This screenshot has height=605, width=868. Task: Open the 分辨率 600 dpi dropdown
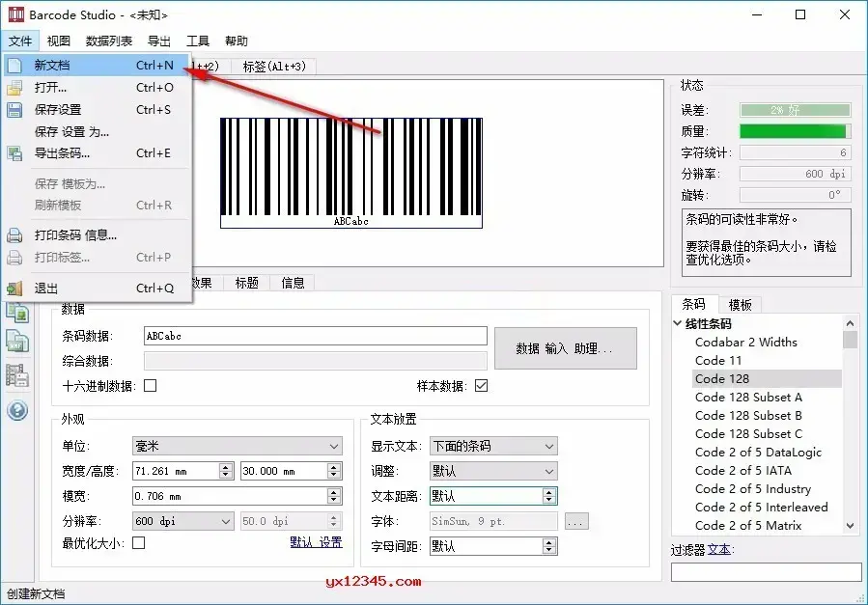pyautogui.click(x=182, y=521)
